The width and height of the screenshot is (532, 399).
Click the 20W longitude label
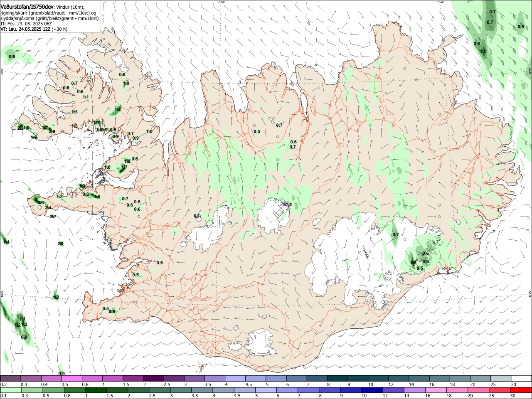click(x=221, y=2)
